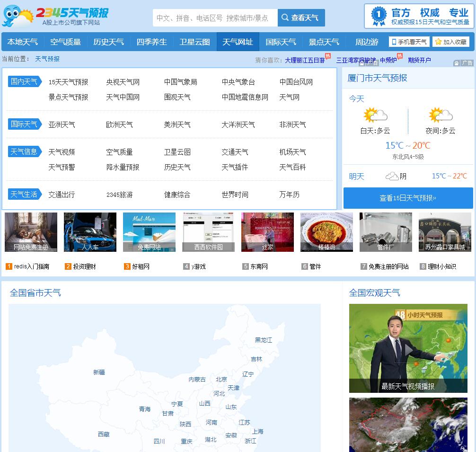Focus the city search input field
This screenshot has width=476, height=452.
(x=215, y=18)
